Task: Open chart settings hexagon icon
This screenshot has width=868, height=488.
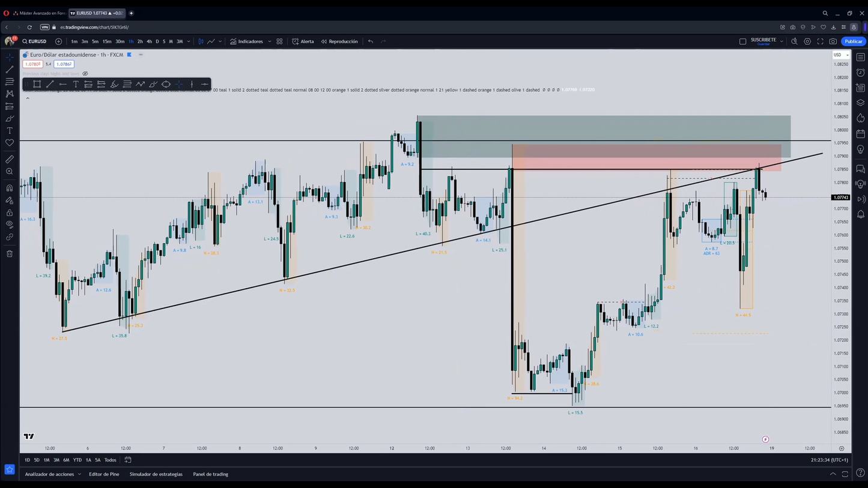Action: (x=807, y=41)
